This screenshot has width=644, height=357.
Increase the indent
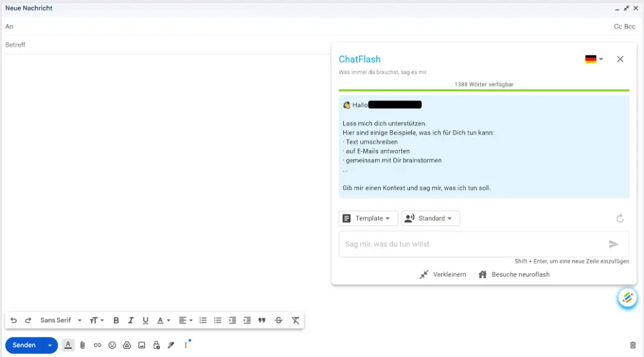point(247,320)
